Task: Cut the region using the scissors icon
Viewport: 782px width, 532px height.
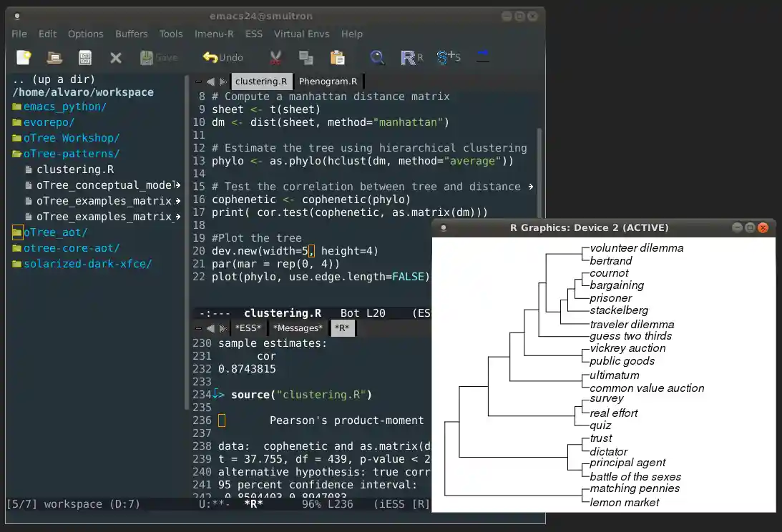Action: (x=274, y=57)
